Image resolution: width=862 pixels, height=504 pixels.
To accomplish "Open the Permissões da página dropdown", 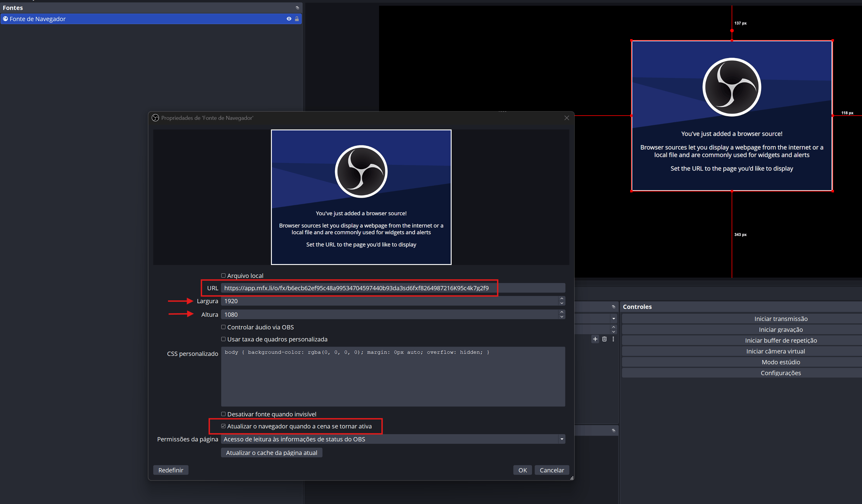I will (393, 439).
